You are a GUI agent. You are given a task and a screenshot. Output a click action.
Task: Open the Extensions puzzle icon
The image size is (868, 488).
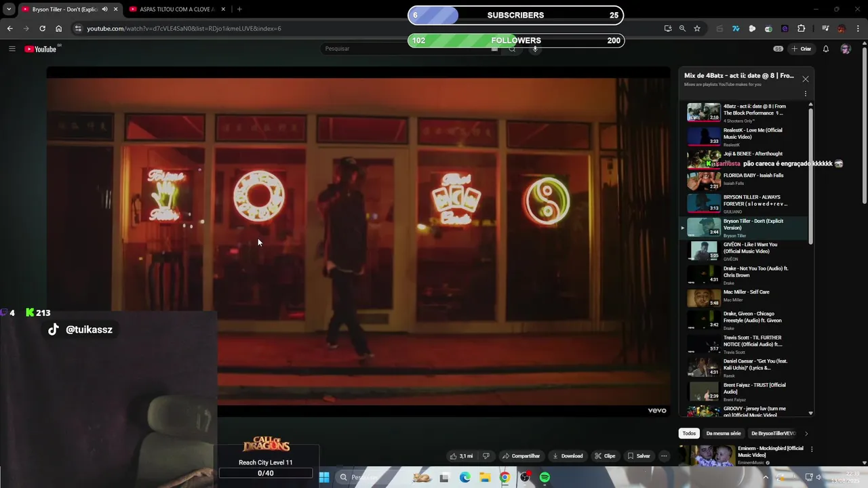point(802,28)
